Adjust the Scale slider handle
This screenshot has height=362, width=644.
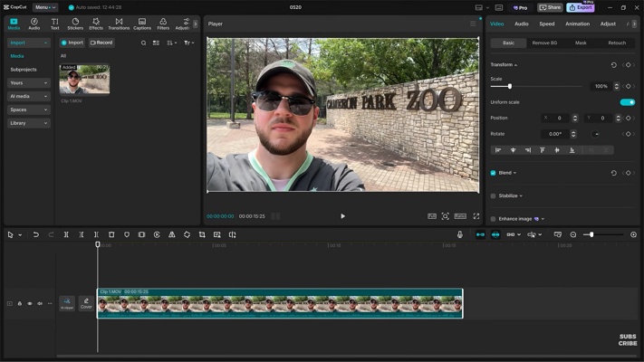[x=510, y=86]
